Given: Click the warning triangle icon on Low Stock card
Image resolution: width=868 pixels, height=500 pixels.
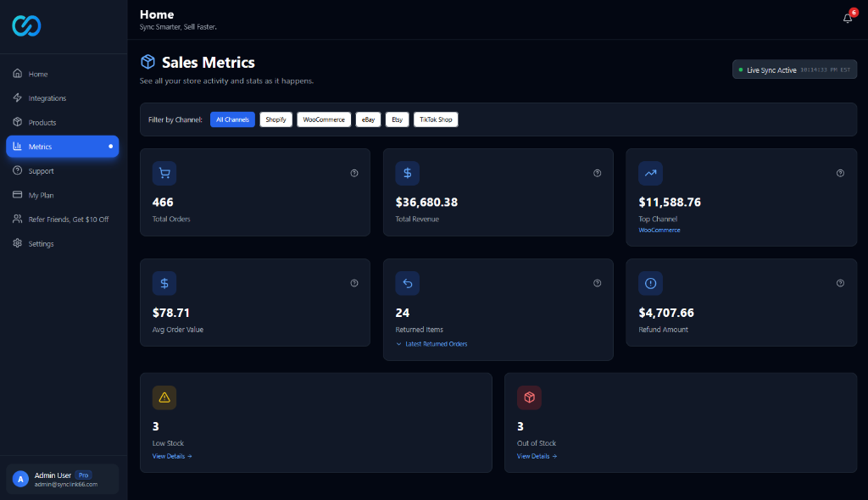Looking at the screenshot, I should [x=164, y=397].
